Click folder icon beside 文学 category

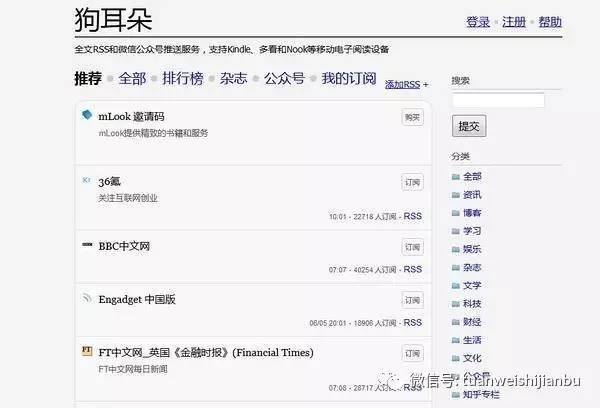tap(455, 286)
